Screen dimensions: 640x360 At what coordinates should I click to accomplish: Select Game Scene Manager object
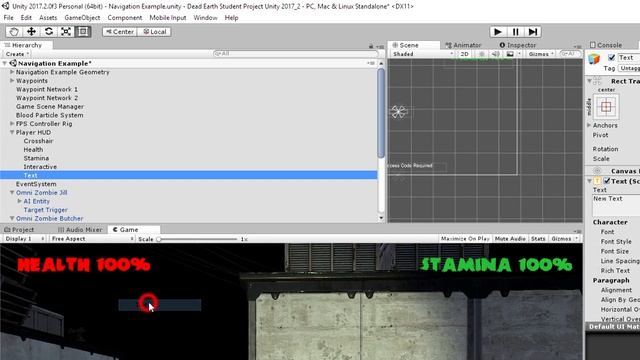coord(50,106)
